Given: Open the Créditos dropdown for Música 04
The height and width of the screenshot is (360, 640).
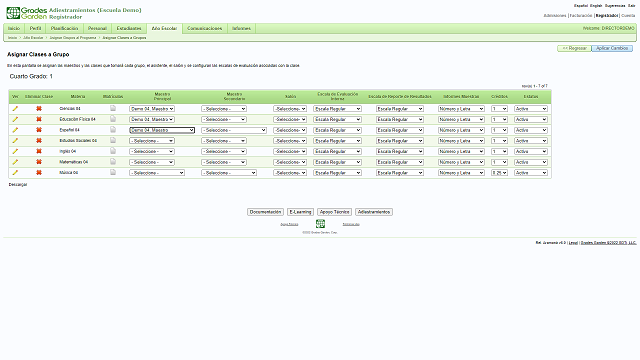Looking at the screenshot, I should click(499, 173).
